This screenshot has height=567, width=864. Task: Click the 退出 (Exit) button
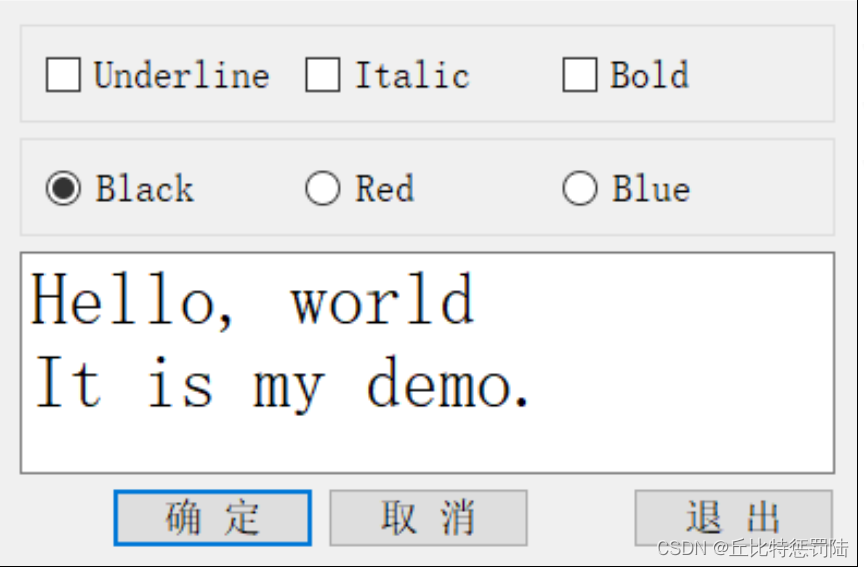pos(733,518)
